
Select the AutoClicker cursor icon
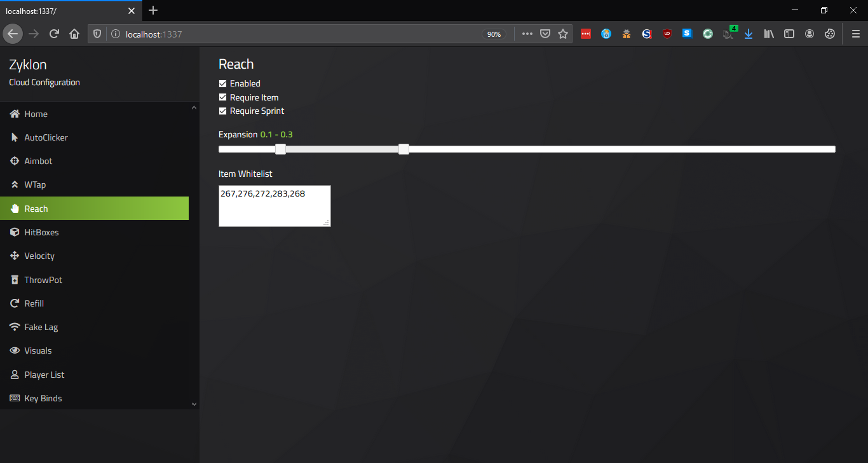15,137
